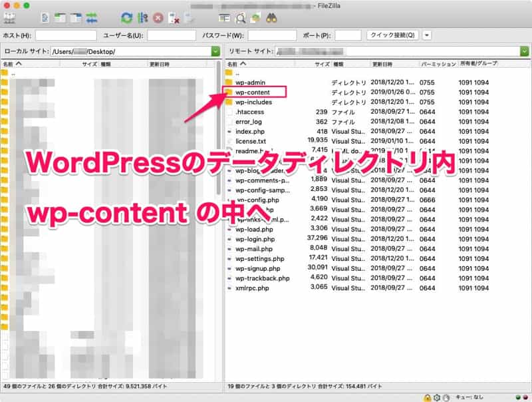532x402 pixels.
Task: Sort the local list by 名前 column
Action: click(31, 64)
